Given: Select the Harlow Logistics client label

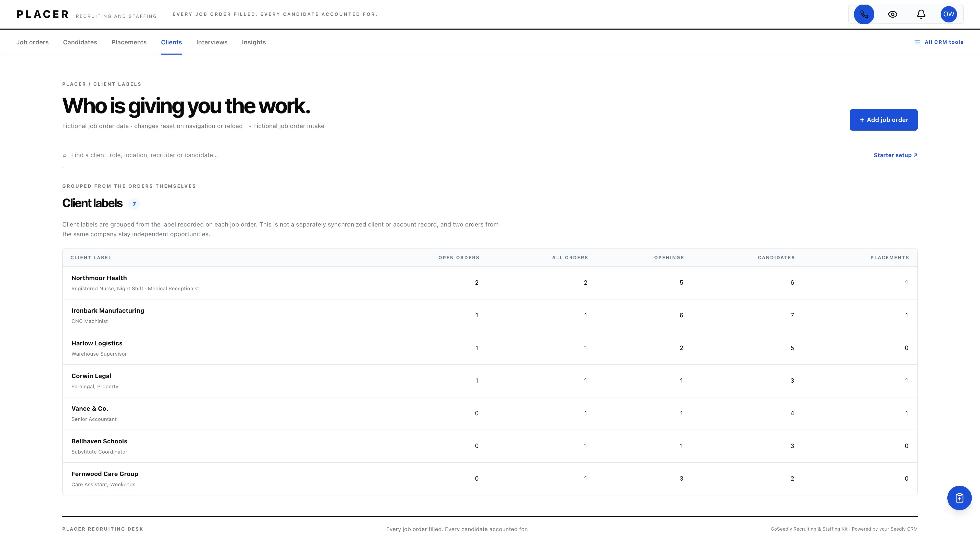Looking at the screenshot, I should tap(97, 343).
